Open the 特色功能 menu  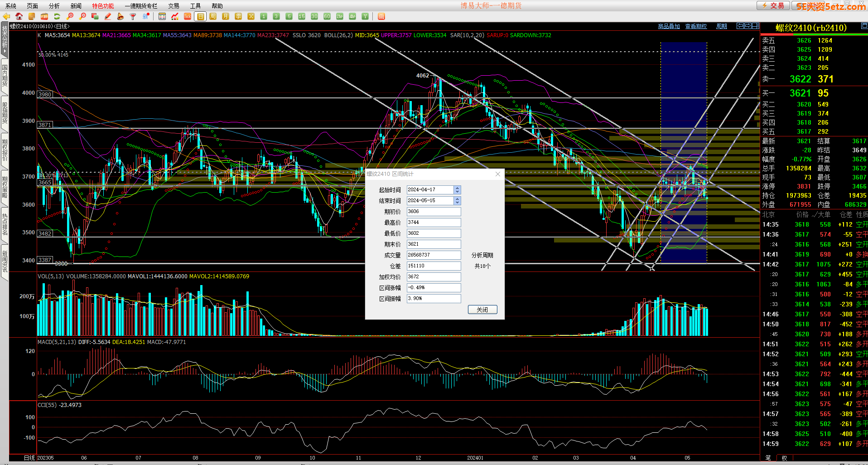point(103,6)
